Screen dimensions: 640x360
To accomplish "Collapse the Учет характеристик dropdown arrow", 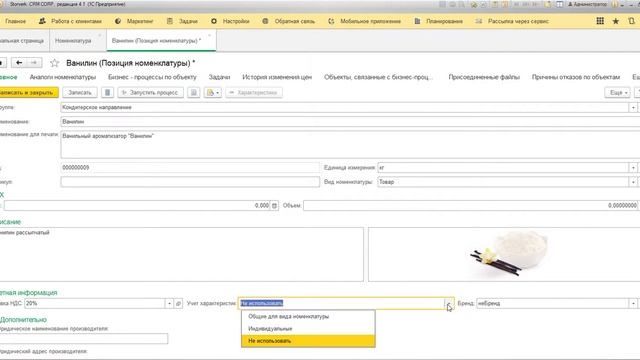I will 449,303.
